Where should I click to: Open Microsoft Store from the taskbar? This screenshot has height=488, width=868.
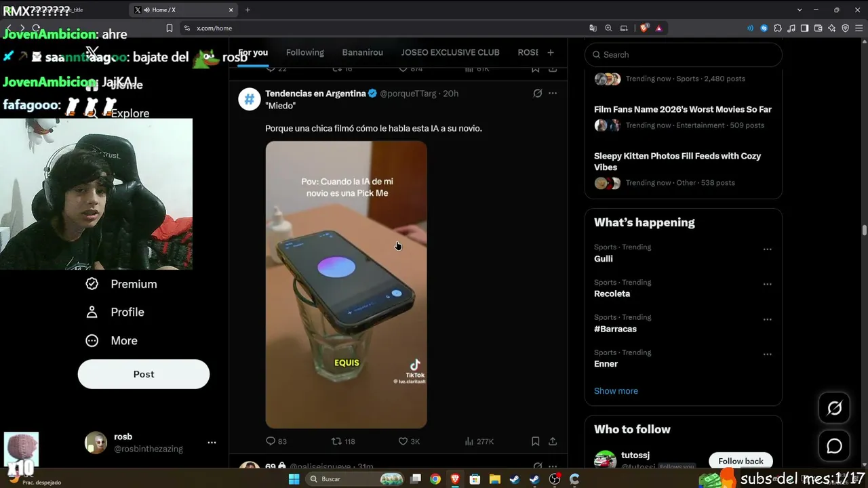475,479
